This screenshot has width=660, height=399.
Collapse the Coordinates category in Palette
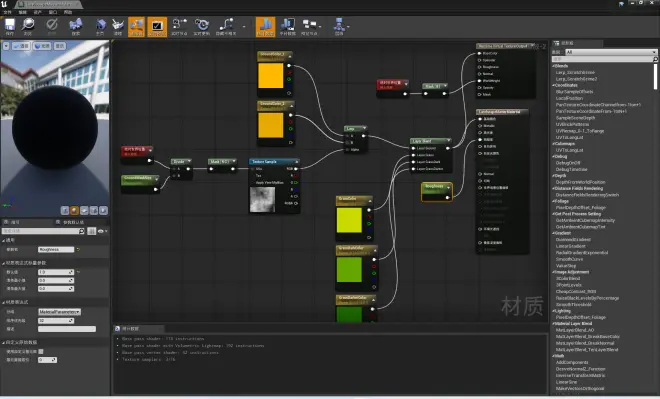[554, 85]
